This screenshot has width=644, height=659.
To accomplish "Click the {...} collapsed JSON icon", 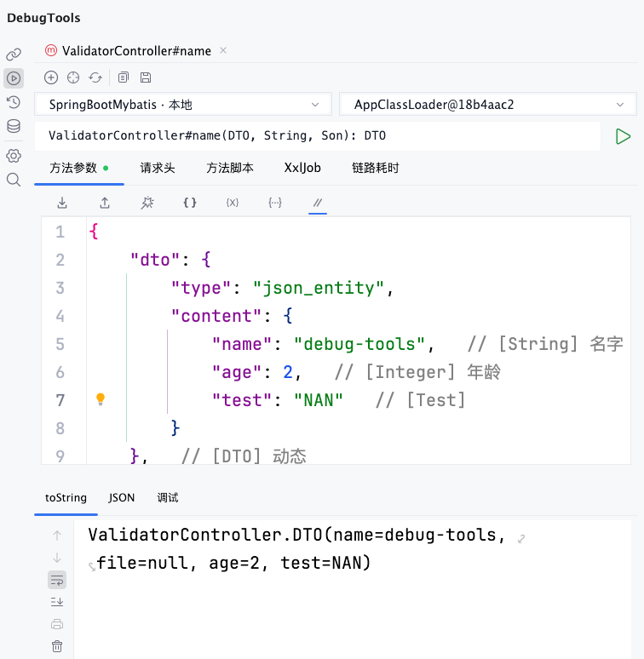I will coord(275,203).
